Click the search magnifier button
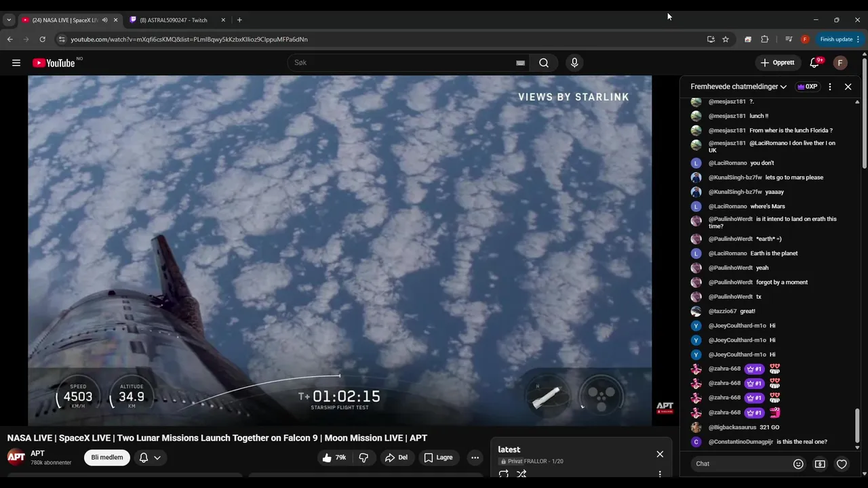The height and width of the screenshot is (488, 868). (544, 63)
